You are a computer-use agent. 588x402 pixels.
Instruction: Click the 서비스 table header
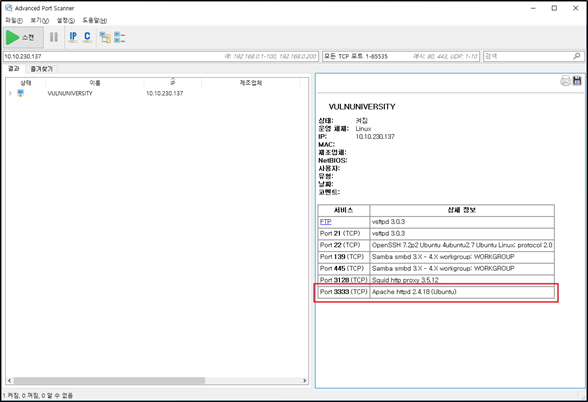pyautogui.click(x=344, y=210)
